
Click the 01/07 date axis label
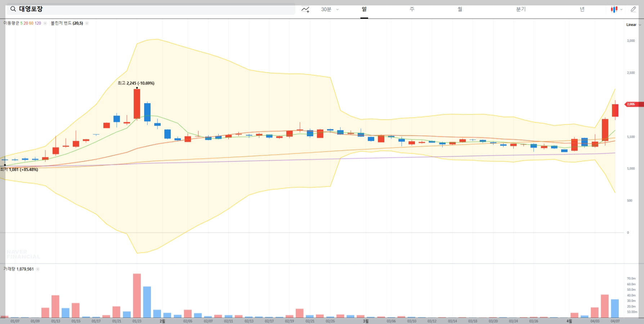click(15, 321)
